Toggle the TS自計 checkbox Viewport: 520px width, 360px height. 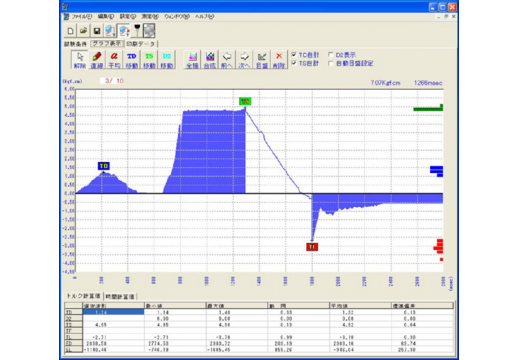(x=294, y=63)
